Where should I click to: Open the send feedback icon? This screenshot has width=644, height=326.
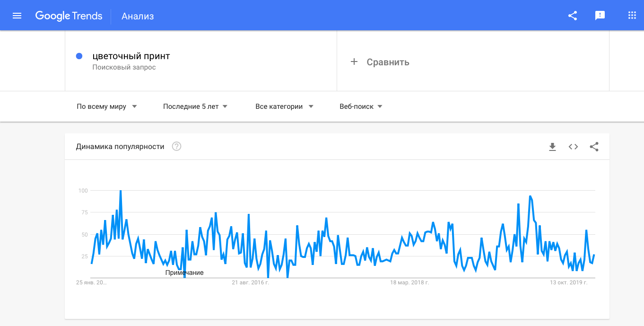(x=600, y=16)
